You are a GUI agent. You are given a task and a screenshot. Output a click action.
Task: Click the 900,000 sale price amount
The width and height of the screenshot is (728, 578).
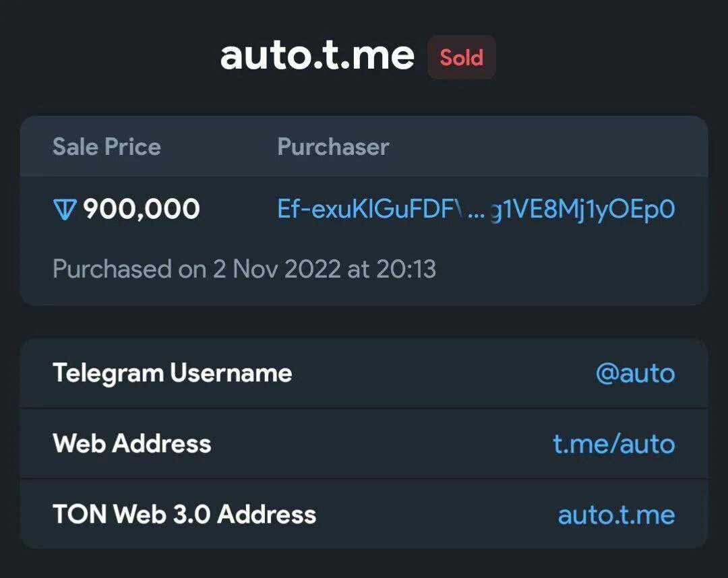click(x=142, y=210)
